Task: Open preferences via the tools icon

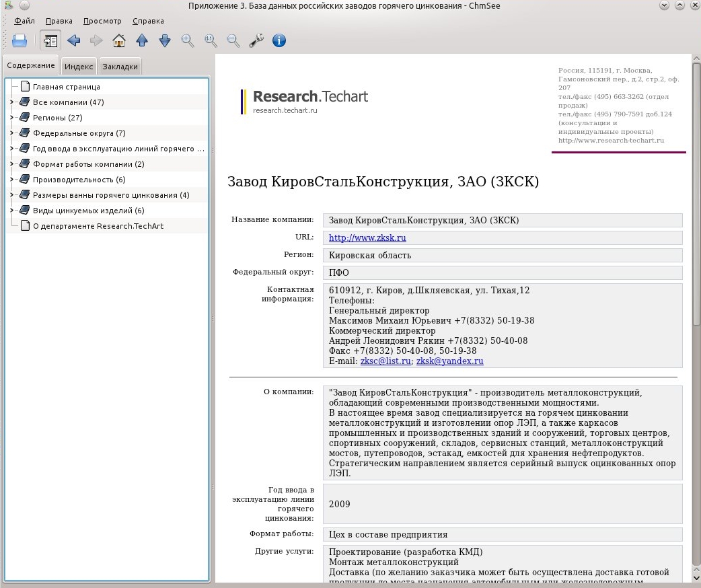Action: point(256,40)
